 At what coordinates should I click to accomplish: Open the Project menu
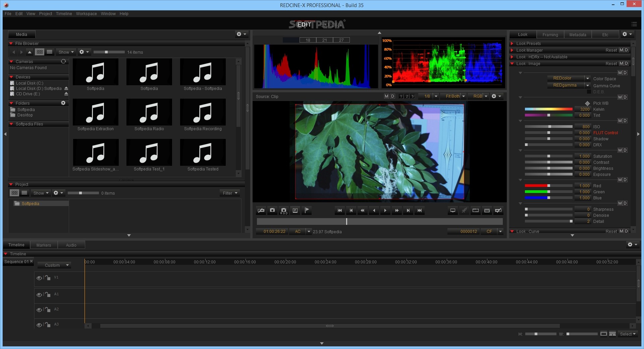tap(46, 14)
